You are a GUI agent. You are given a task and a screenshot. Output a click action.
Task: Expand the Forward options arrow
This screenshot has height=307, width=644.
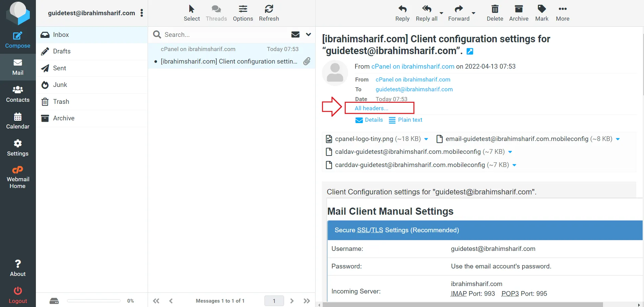[x=473, y=13]
